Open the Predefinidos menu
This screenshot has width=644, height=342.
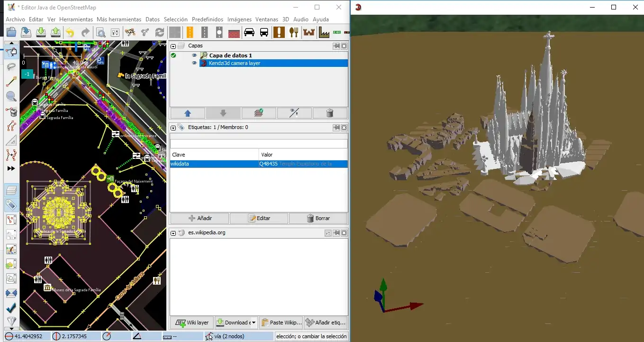click(208, 19)
